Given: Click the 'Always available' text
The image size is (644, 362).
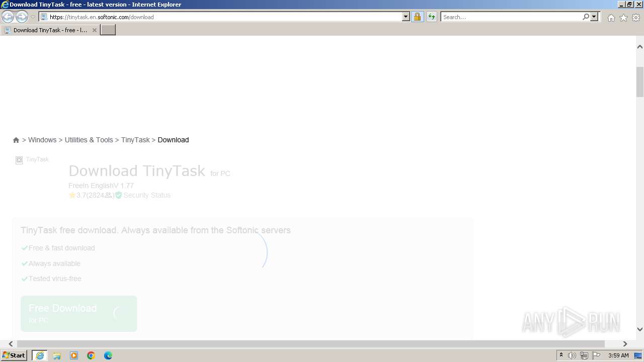Looking at the screenshot, I should tap(54, 263).
